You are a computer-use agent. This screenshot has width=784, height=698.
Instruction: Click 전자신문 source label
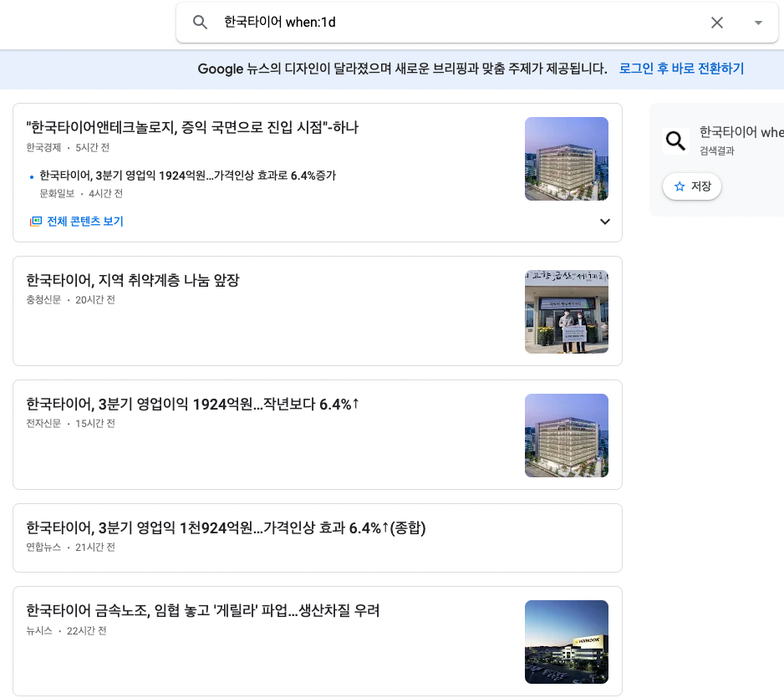(43, 424)
